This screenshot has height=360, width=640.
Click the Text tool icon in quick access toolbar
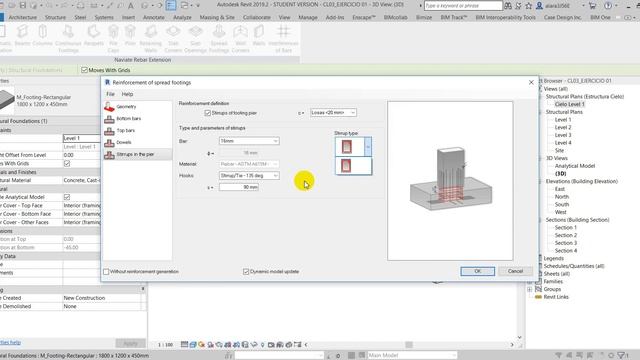click(131, 6)
